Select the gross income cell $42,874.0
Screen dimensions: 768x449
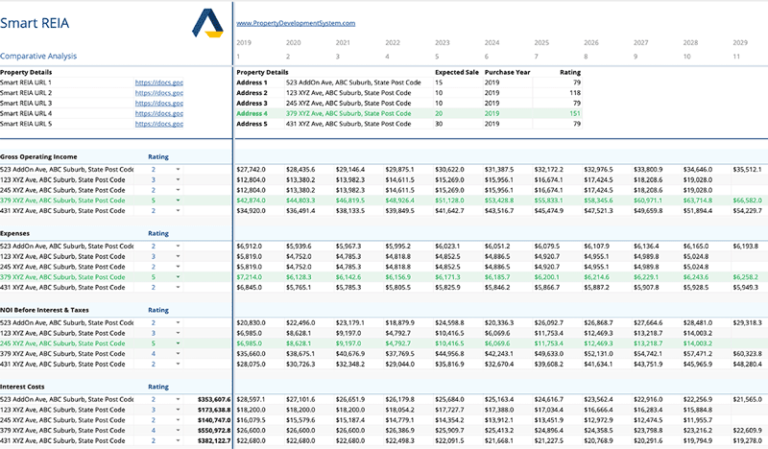coord(251,200)
